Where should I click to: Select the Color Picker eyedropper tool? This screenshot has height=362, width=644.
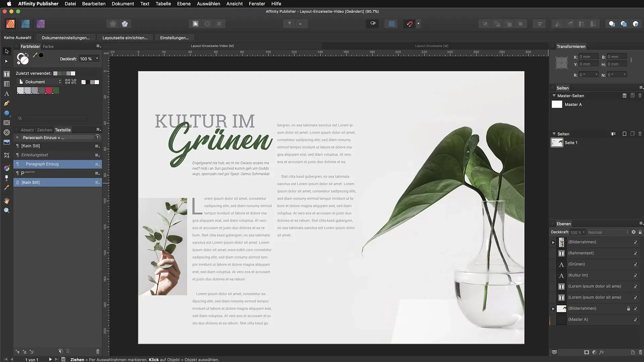coord(7,188)
